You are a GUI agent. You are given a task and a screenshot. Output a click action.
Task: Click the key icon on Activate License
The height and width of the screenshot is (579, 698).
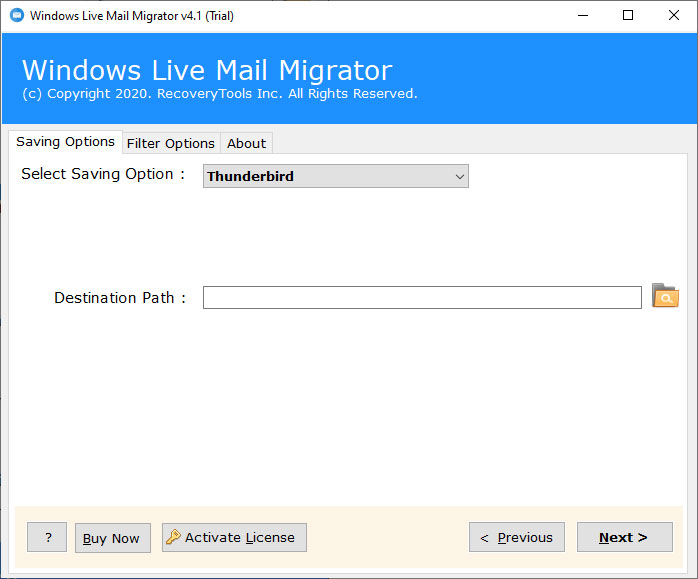174,537
